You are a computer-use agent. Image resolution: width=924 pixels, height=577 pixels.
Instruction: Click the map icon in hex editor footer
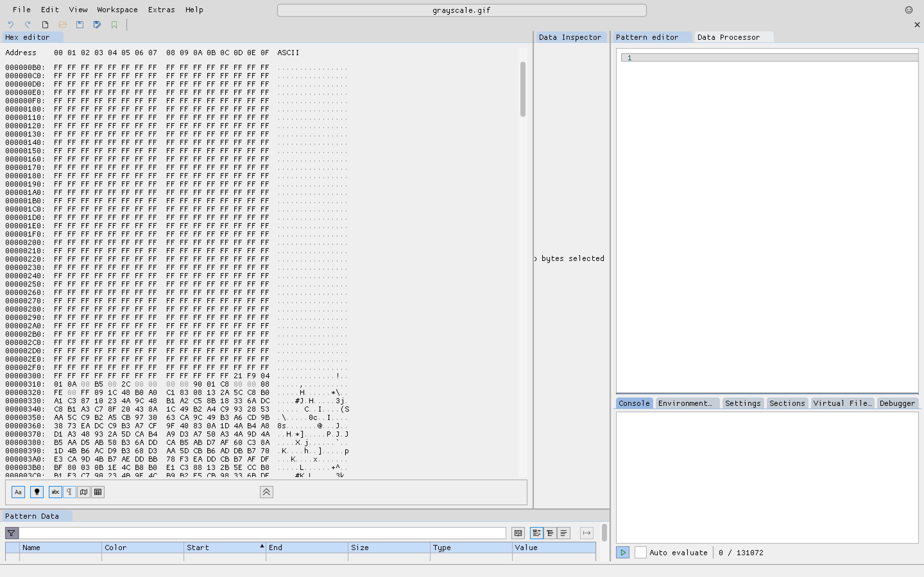point(84,492)
